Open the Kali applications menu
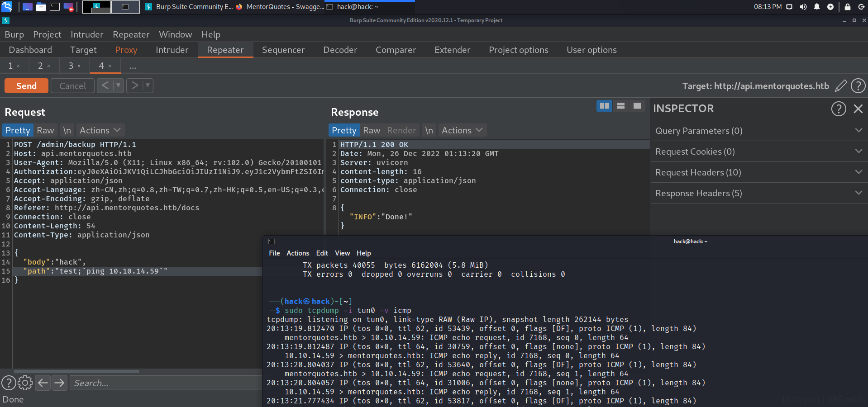Image resolution: width=868 pixels, height=407 pixels. click(x=7, y=6)
